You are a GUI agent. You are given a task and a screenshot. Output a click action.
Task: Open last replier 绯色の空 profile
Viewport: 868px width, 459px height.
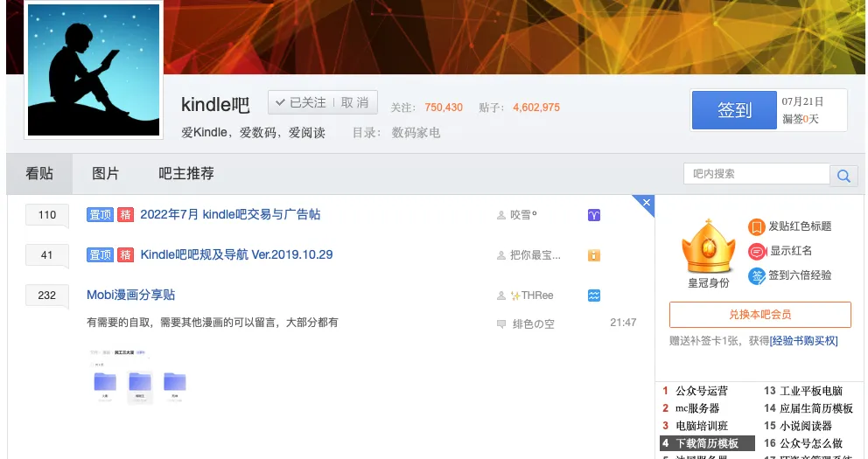pyautogui.click(x=533, y=324)
